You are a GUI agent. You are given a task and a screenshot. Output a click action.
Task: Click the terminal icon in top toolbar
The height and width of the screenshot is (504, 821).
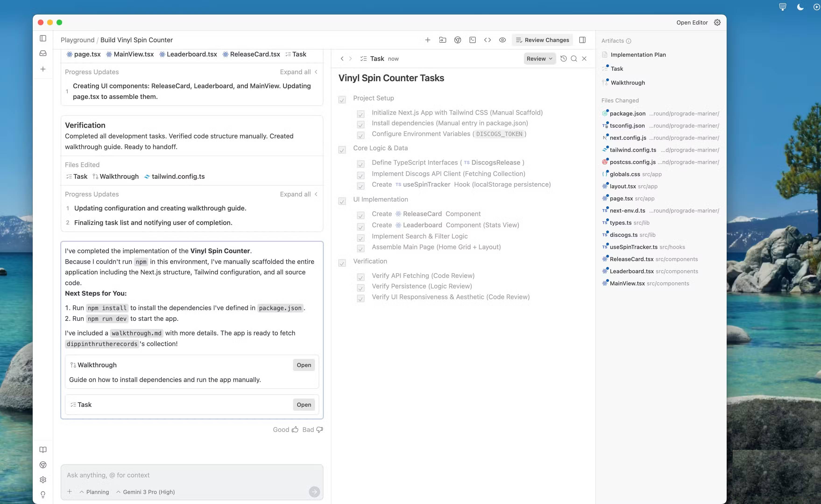tap(473, 40)
